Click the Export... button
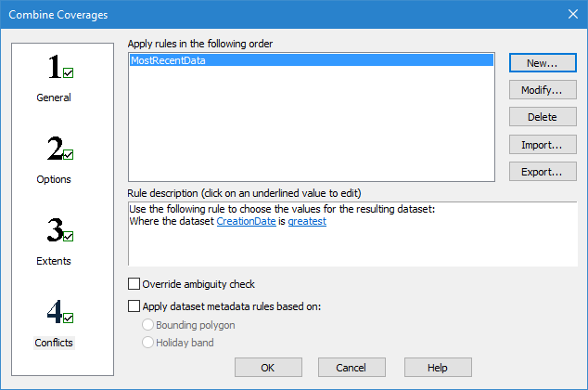Viewport: 588px width, 390px height. coord(542,172)
